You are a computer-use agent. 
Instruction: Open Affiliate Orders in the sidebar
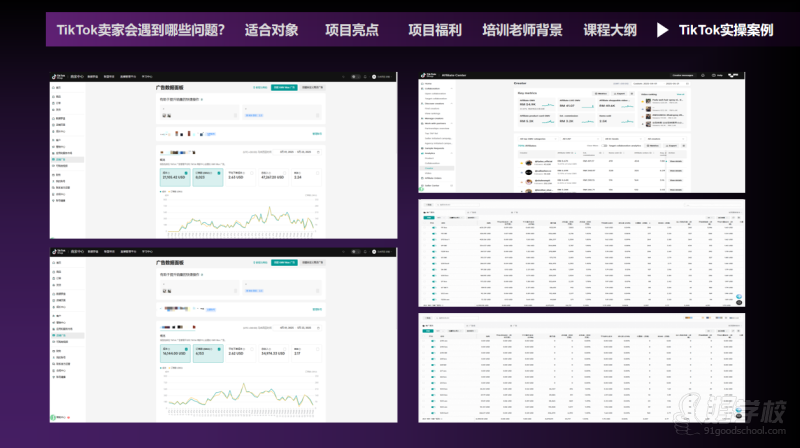pyautogui.click(x=432, y=178)
